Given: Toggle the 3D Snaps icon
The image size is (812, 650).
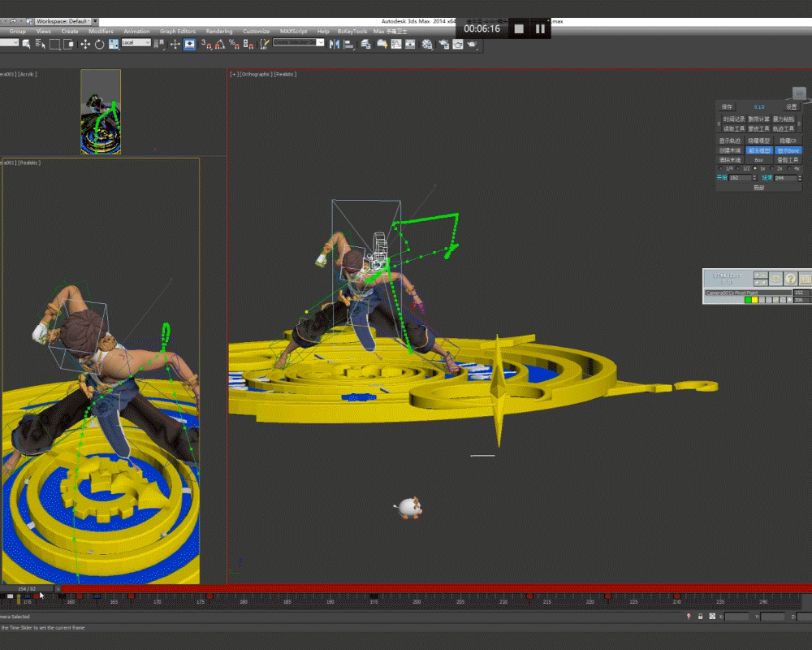Looking at the screenshot, I should point(206,45).
